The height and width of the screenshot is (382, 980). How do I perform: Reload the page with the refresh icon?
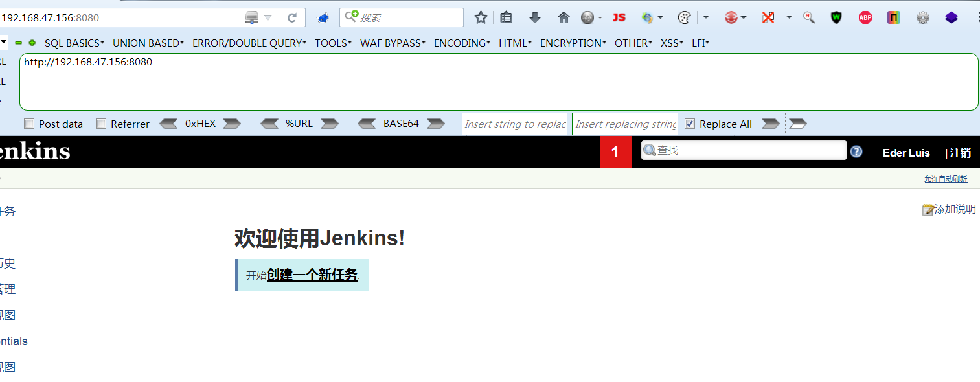click(x=292, y=17)
